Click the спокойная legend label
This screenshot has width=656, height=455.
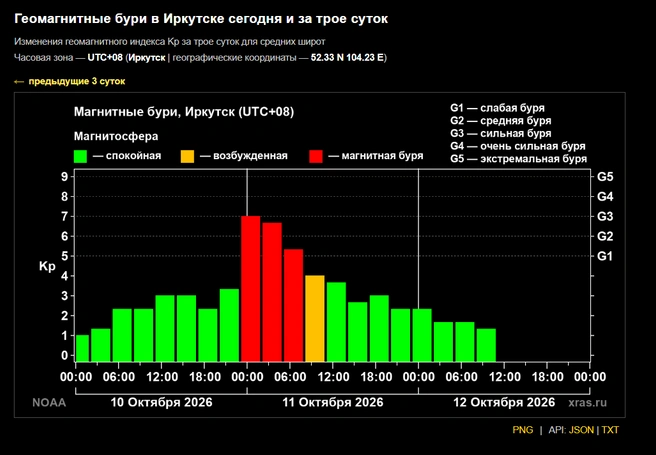tap(133, 156)
